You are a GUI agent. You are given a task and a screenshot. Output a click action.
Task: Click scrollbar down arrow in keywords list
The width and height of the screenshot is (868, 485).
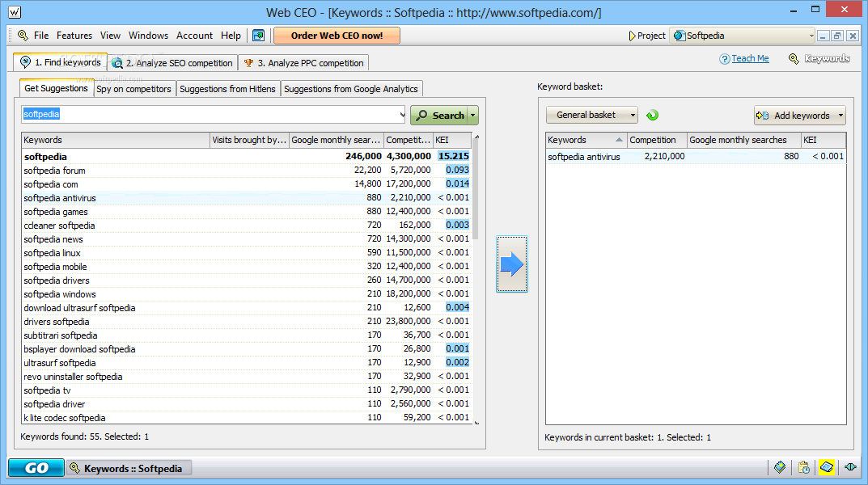(x=476, y=422)
